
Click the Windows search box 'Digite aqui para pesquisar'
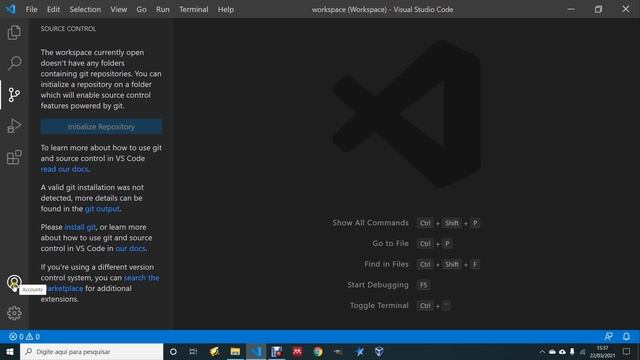click(91, 351)
